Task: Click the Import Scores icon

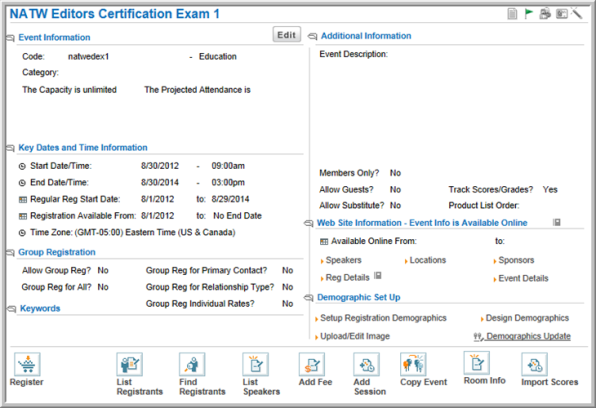Action: tap(534, 364)
